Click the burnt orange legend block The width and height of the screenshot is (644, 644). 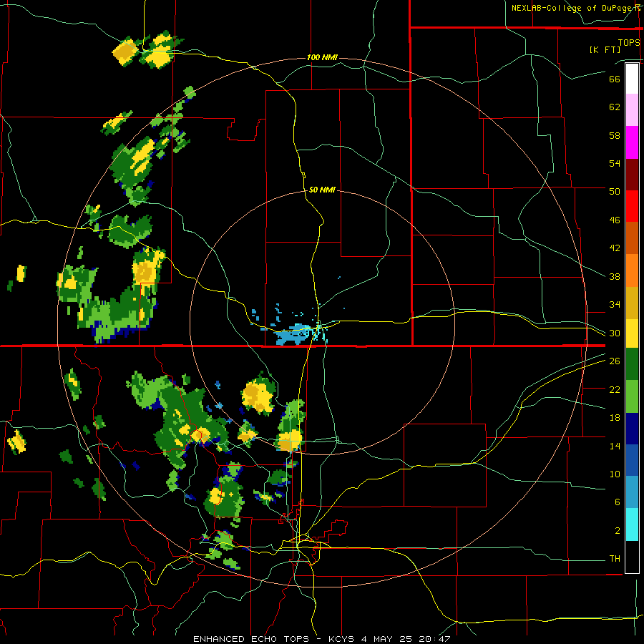pyautogui.click(x=632, y=238)
